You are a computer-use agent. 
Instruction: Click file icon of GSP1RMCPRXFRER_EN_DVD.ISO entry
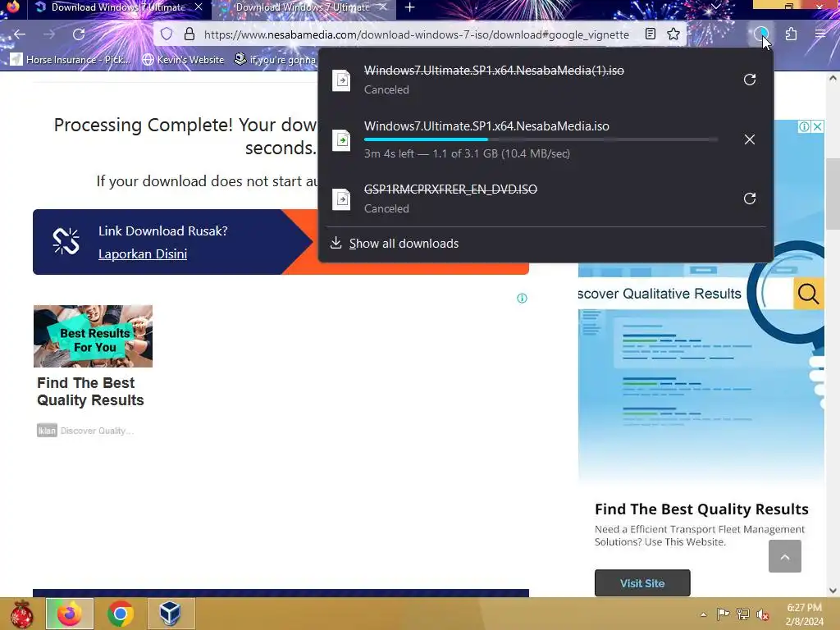341,199
